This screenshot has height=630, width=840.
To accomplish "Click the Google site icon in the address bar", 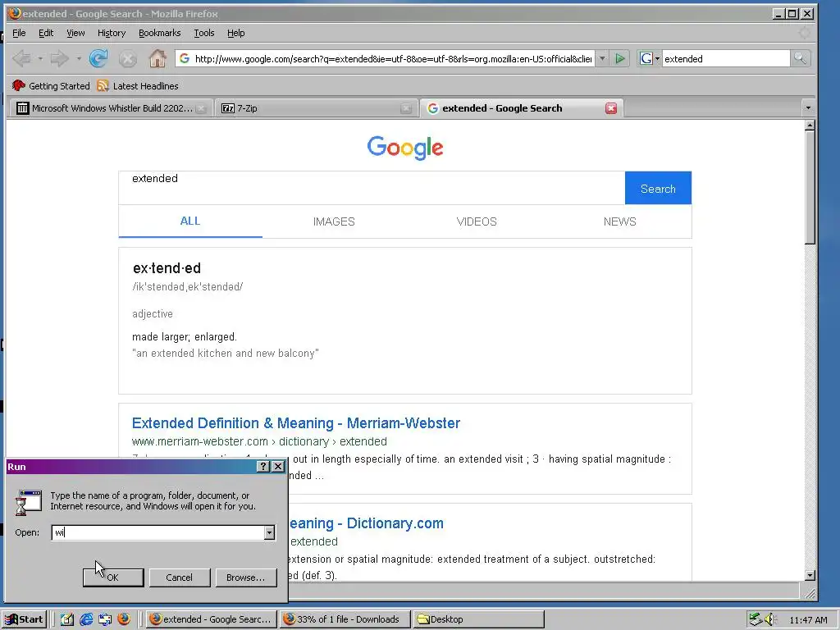I will click(x=185, y=58).
